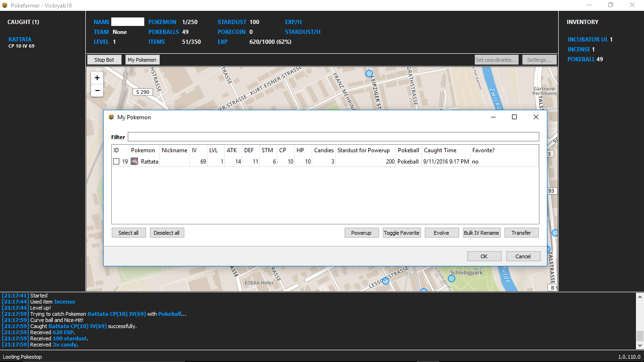This screenshot has height=362, width=644.
Task: Sort by the Favorite? column header
Action: click(x=504, y=150)
